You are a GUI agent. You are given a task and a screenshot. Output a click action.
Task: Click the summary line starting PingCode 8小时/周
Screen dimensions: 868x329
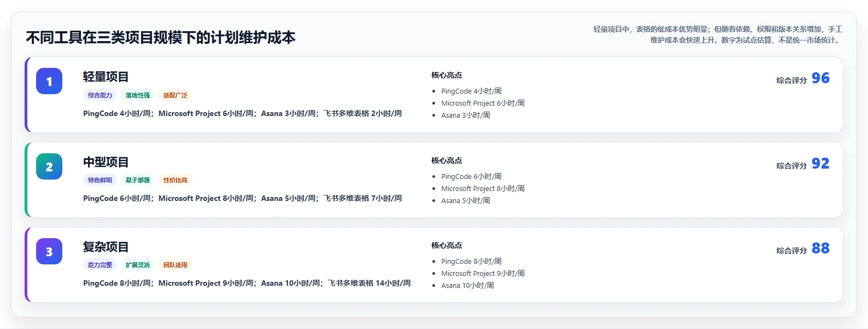247,283
